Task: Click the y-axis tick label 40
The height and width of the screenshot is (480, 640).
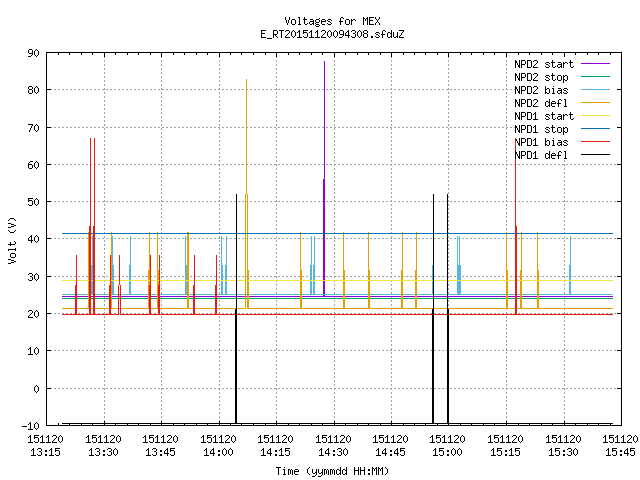Action: (x=33, y=239)
